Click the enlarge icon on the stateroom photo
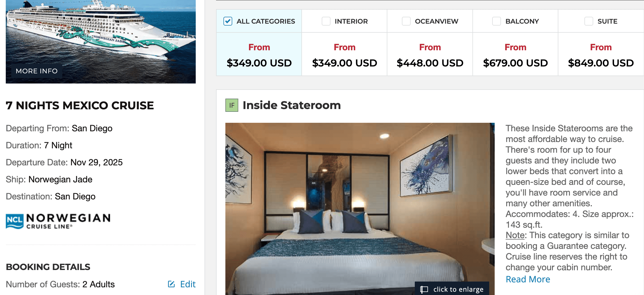The height and width of the screenshot is (295, 644). coord(424,289)
